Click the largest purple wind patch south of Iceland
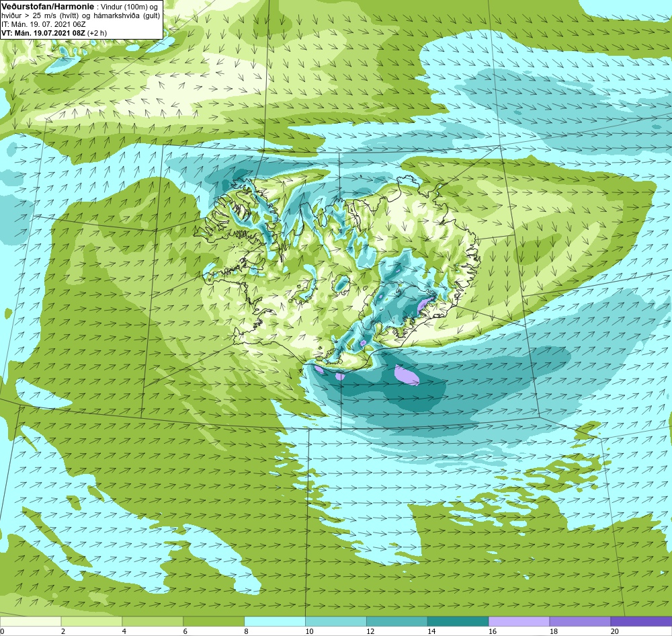 tap(407, 375)
